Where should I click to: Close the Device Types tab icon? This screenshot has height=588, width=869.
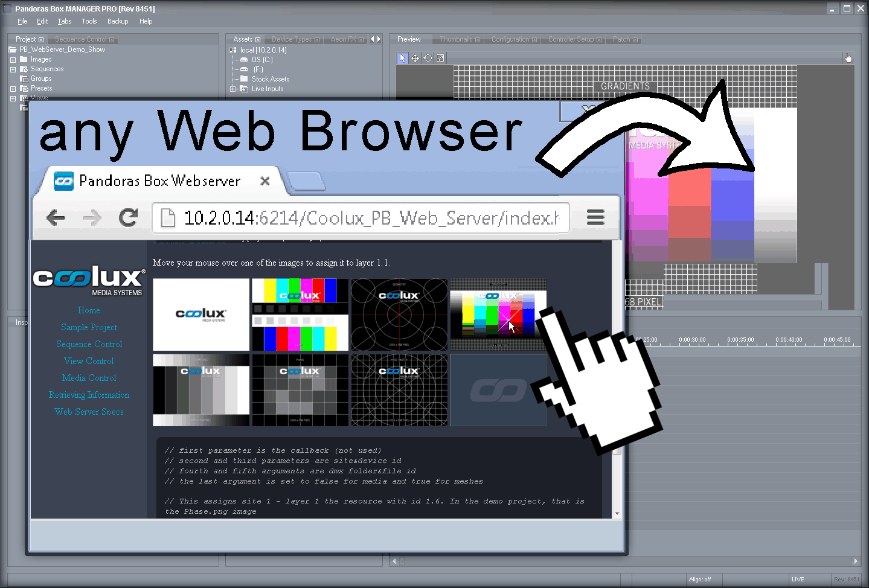click(x=317, y=40)
